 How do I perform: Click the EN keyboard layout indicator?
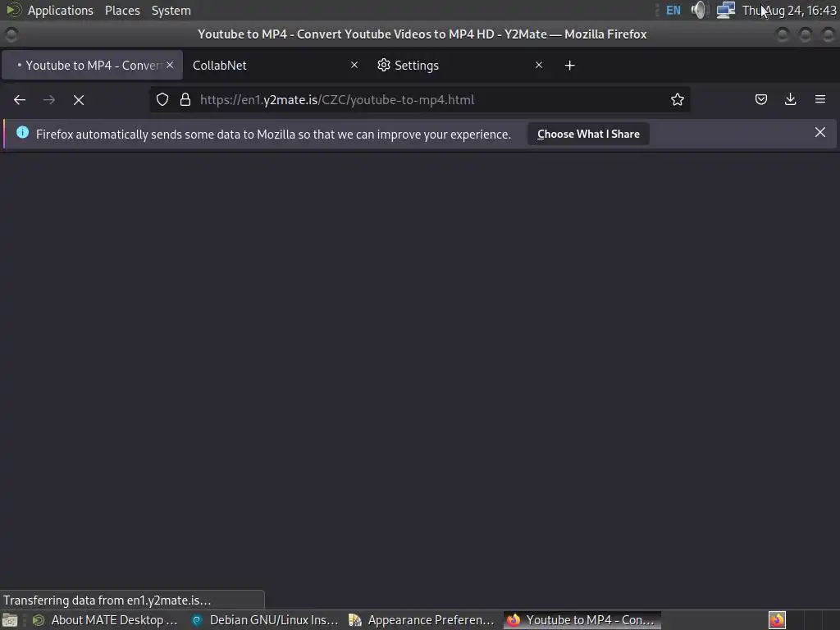[x=673, y=10]
